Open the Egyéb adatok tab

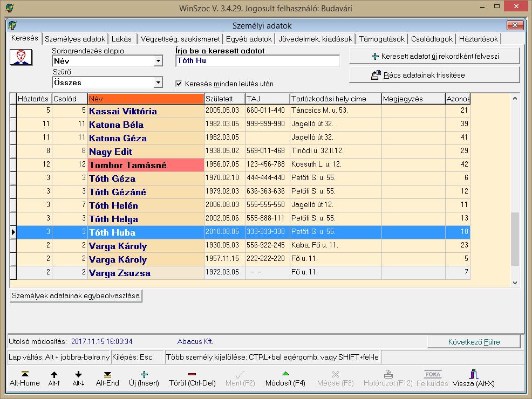click(249, 39)
